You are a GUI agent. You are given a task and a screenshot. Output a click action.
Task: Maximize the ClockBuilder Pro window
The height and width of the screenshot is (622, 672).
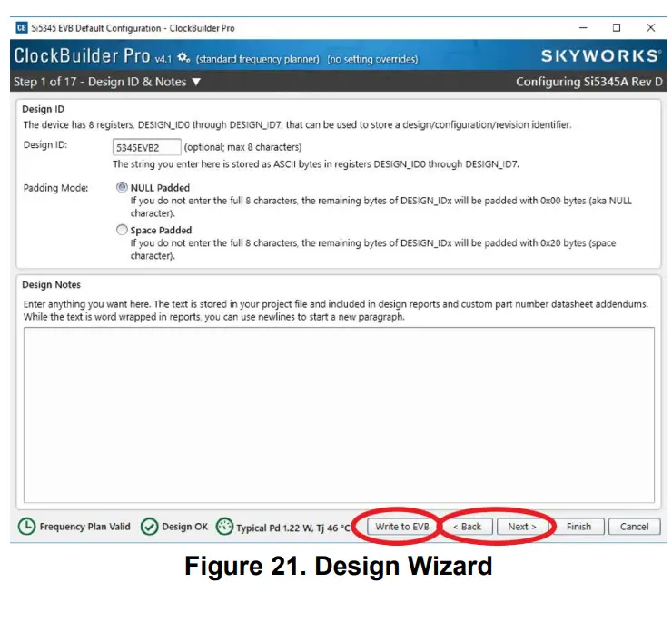[x=617, y=28]
